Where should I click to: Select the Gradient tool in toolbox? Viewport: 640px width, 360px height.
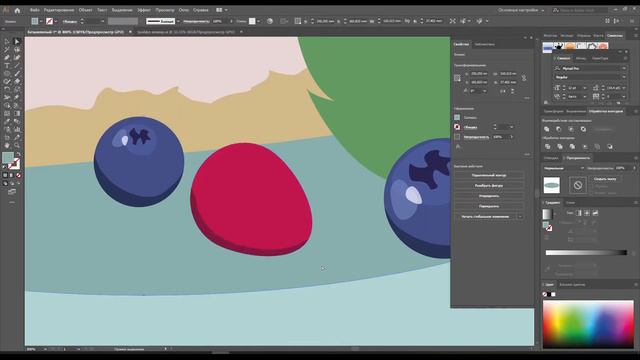click(17, 113)
